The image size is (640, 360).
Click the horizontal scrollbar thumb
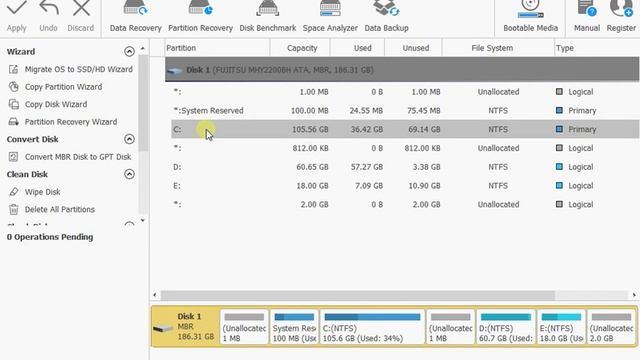[358, 295]
